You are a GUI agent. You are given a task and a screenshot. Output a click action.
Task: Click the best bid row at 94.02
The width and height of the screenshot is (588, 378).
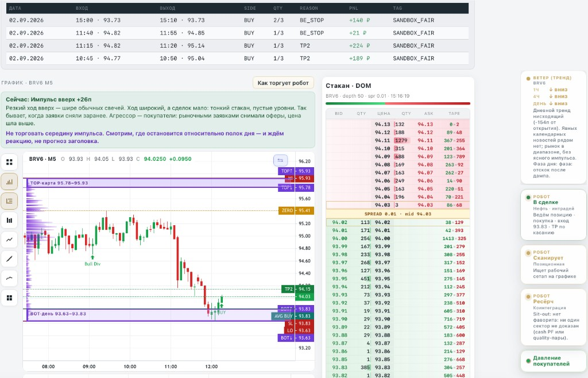click(x=398, y=222)
